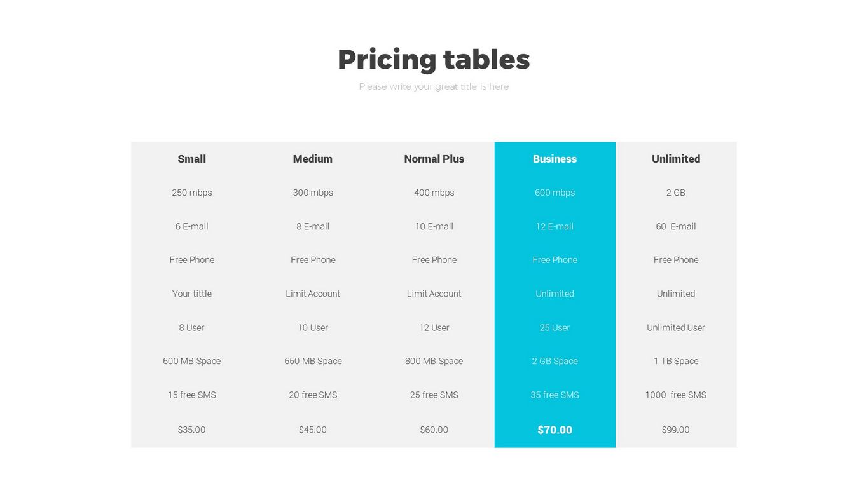The height and width of the screenshot is (488, 868).
Task: Click the 12 User cell
Action: click(x=434, y=328)
